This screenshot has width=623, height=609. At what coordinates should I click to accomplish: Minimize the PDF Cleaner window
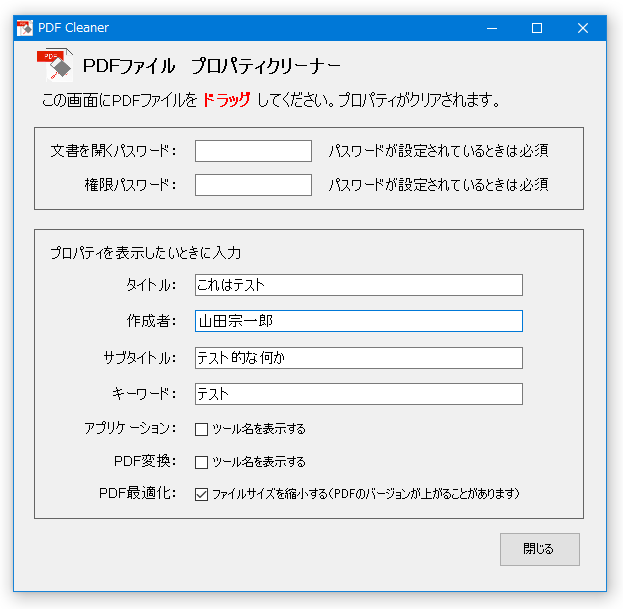click(x=492, y=28)
